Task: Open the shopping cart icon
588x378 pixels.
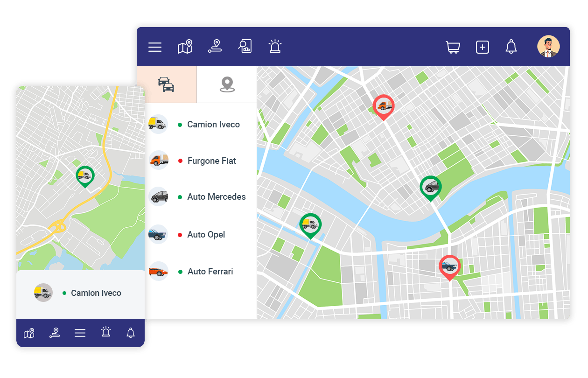Action: [x=453, y=47]
